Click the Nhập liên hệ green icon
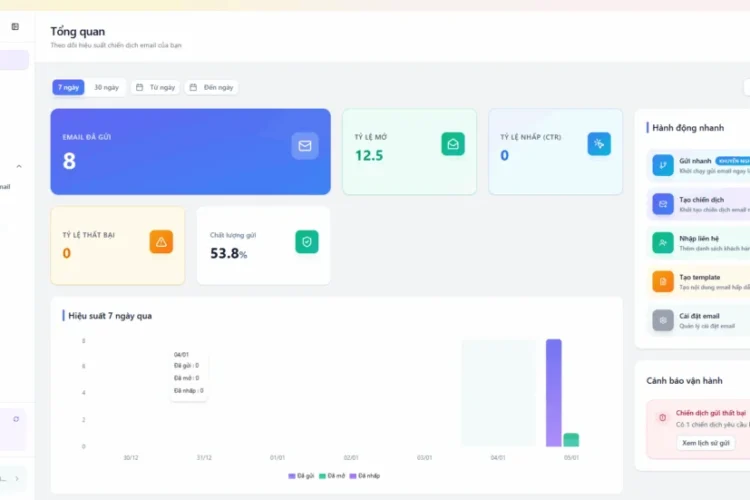Viewport: 750px width, 500px height. click(x=663, y=243)
